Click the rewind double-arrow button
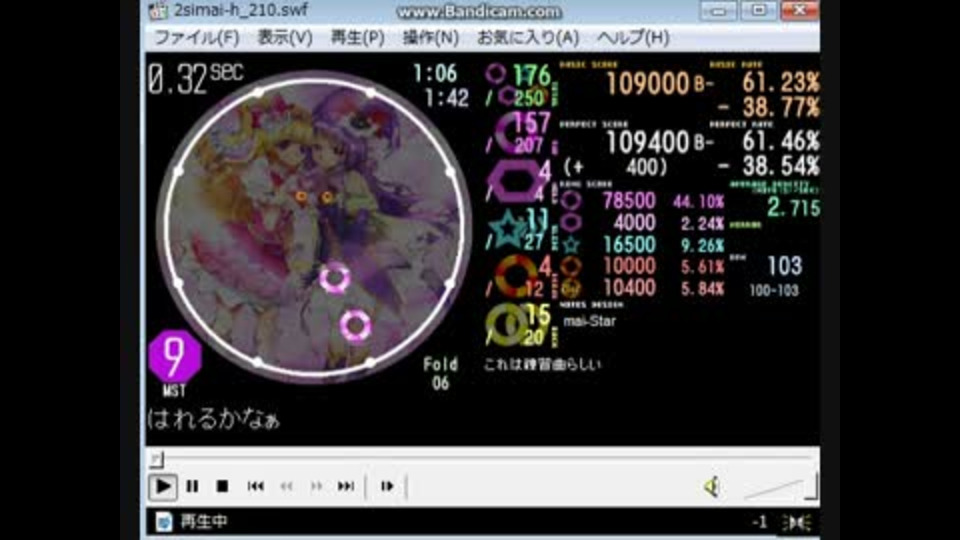The width and height of the screenshot is (960, 540). [x=286, y=486]
